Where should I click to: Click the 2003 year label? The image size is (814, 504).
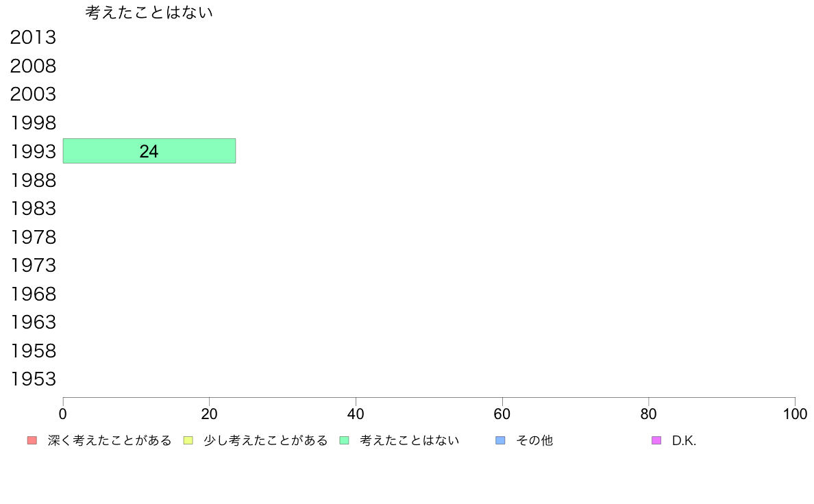click(33, 94)
